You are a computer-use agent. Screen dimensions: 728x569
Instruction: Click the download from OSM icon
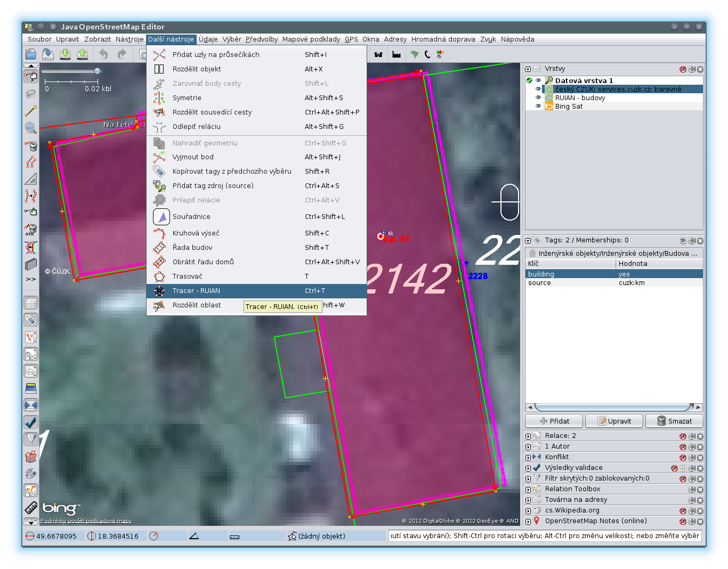tap(48, 54)
